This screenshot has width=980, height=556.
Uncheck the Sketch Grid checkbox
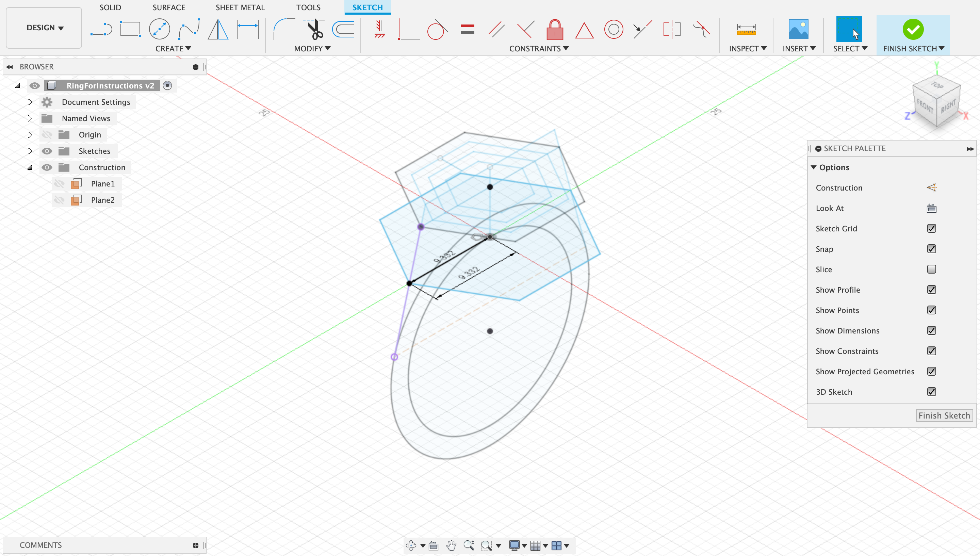(x=931, y=228)
